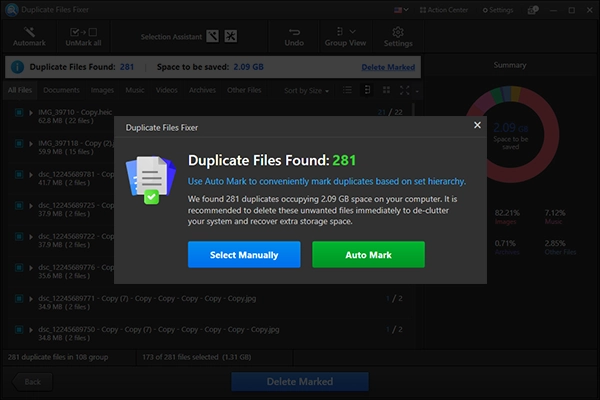Image resolution: width=600 pixels, height=400 pixels.
Task: Click the 0.71% Archives legend entry
Action: (507, 247)
